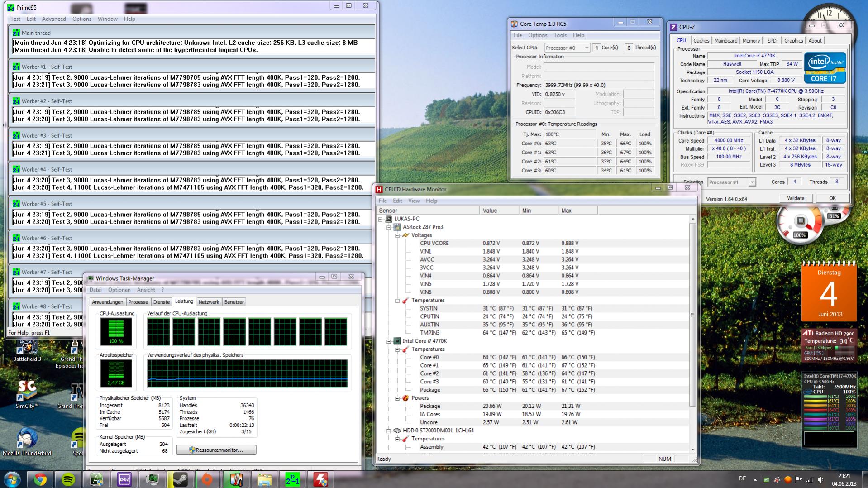Image resolution: width=868 pixels, height=488 pixels.
Task: Click the DE language indicator in taskbar
Action: click(x=742, y=479)
